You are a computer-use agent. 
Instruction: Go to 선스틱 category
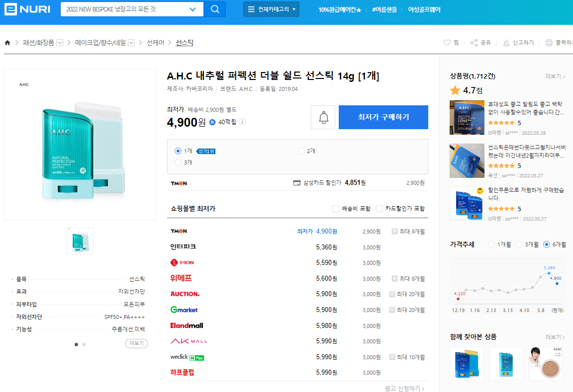[x=184, y=43]
